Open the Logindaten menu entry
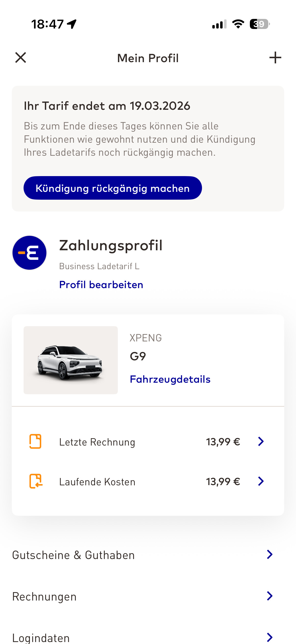The height and width of the screenshot is (644, 296). click(41, 638)
